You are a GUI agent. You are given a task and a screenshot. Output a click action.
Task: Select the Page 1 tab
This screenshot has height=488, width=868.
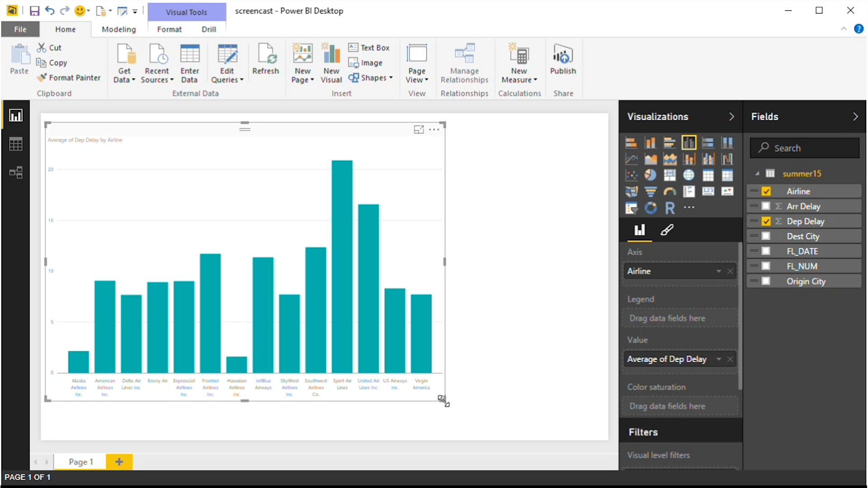[x=80, y=462]
